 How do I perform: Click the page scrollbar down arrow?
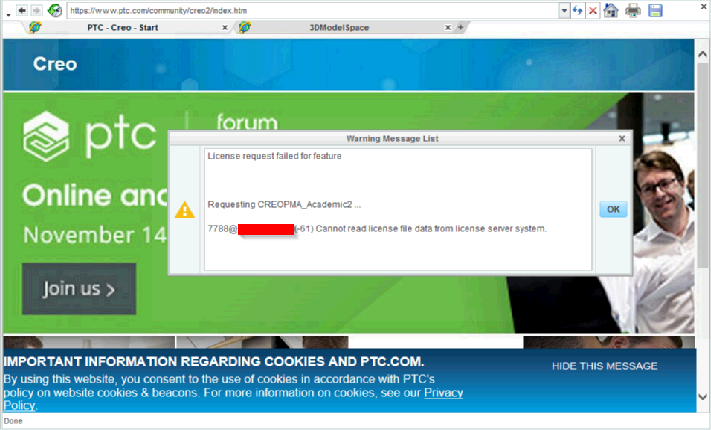coord(702,397)
